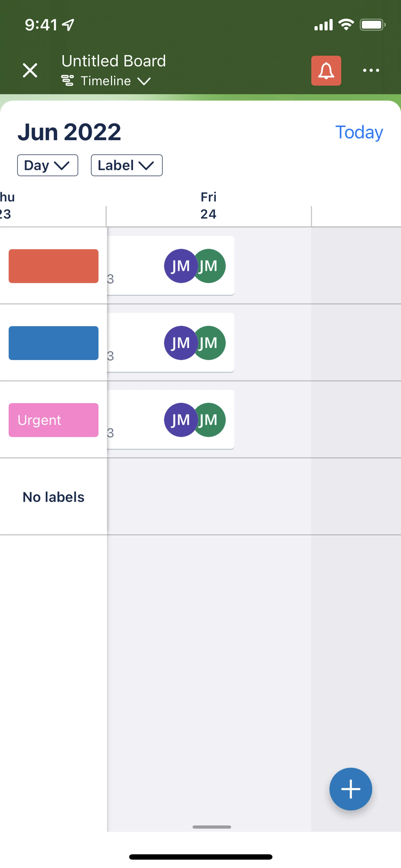Expand the Timeline view switcher chevron
The height and width of the screenshot is (868, 401).
[x=144, y=81]
